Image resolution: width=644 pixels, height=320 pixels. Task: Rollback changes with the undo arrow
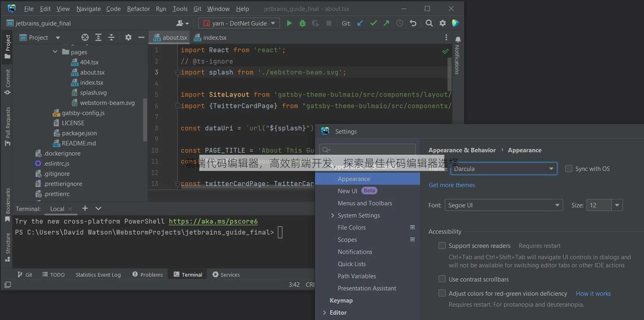coord(413,23)
